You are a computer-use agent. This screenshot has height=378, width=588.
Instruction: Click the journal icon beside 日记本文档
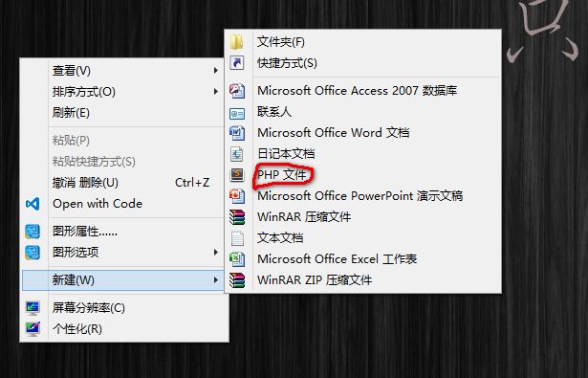click(x=236, y=154)
